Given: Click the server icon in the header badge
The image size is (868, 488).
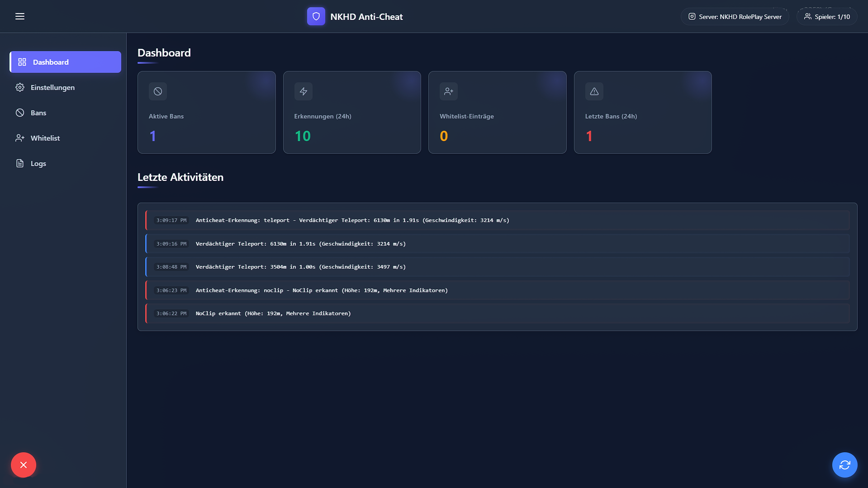Looking at the screenshot, I should click(x=692, y=16).
